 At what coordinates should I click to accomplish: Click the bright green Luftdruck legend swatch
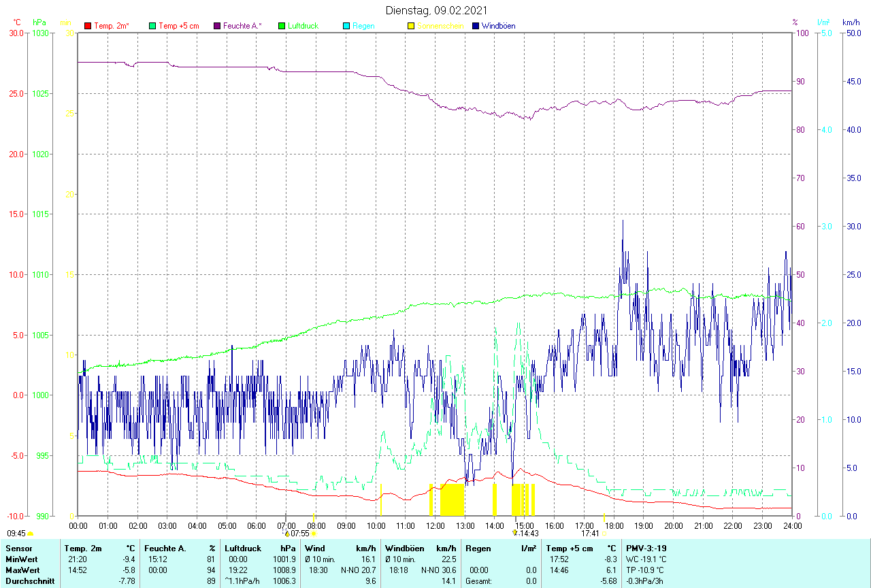point(282,26)
